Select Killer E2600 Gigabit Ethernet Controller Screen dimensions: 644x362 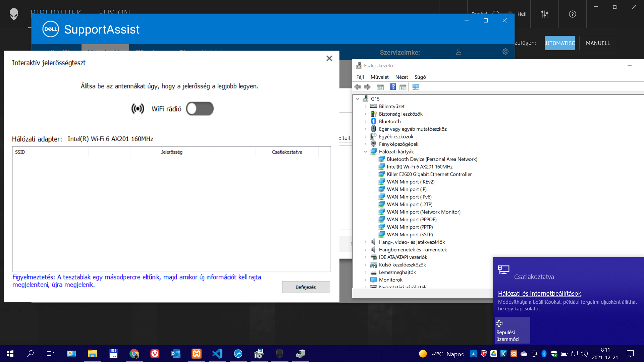coord(429,174)
